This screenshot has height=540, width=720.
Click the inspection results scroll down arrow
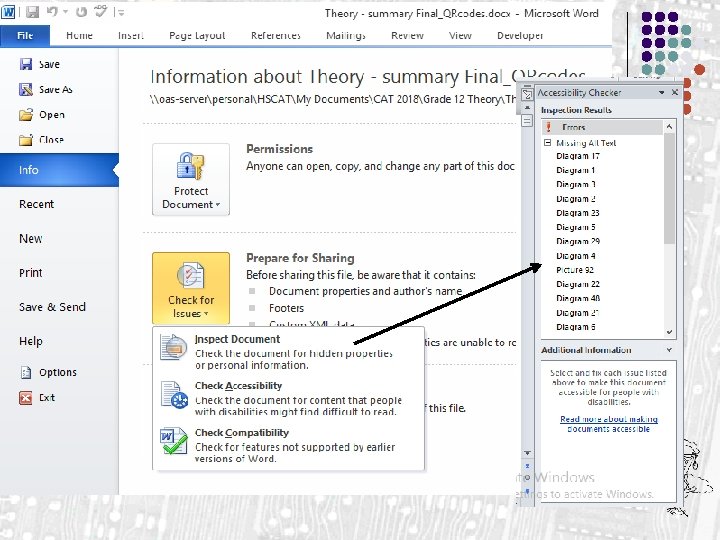point(669,332)
